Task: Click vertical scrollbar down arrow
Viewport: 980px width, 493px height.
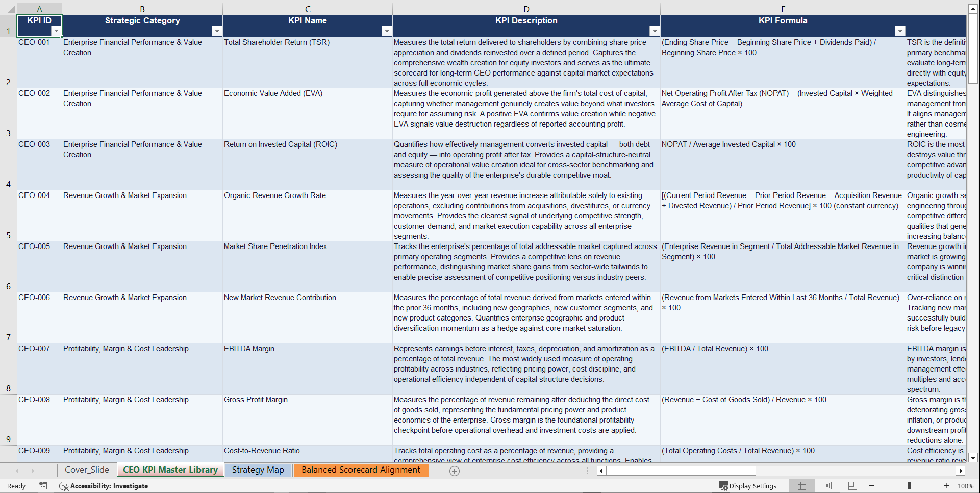Action: click(x=973, y=457)
